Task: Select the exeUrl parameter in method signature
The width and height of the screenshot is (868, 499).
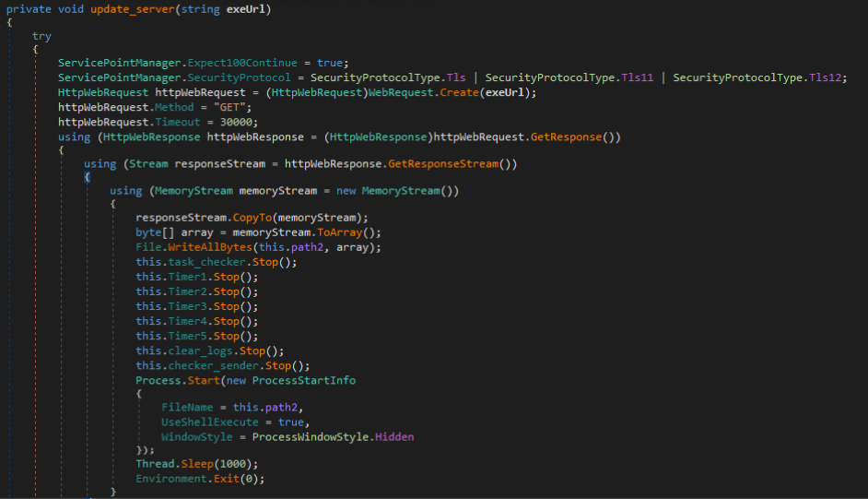Action: pos(246,9)
